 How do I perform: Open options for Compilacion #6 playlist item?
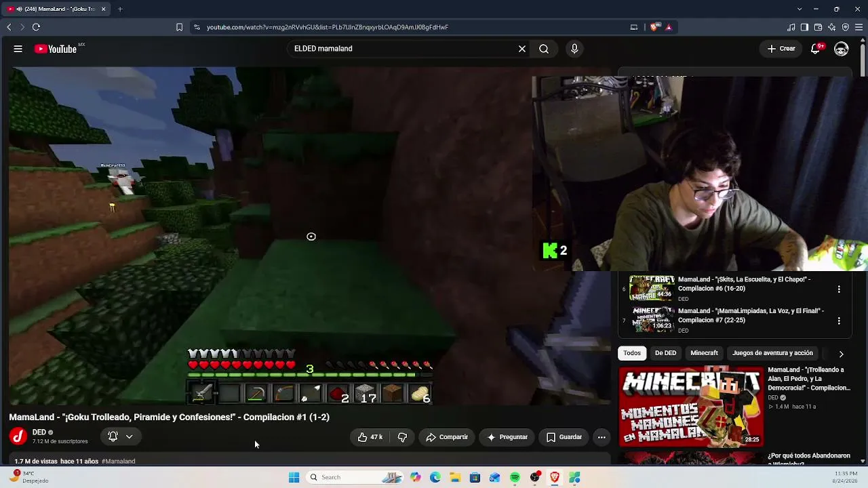[x=839, y=289]
